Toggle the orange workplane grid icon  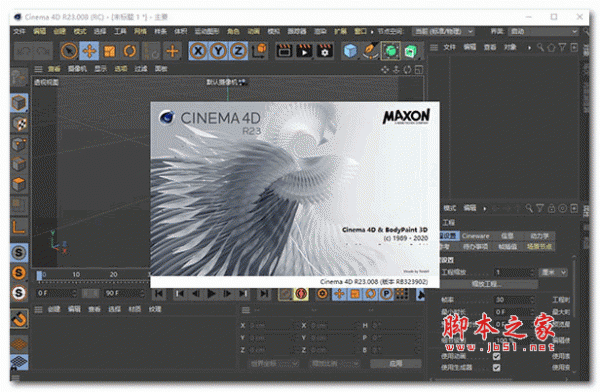pos(19,343)
